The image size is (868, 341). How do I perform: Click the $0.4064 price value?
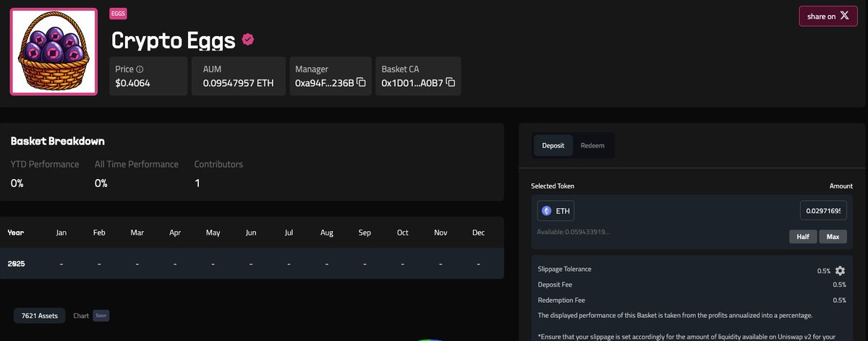(x=133, y=83)
